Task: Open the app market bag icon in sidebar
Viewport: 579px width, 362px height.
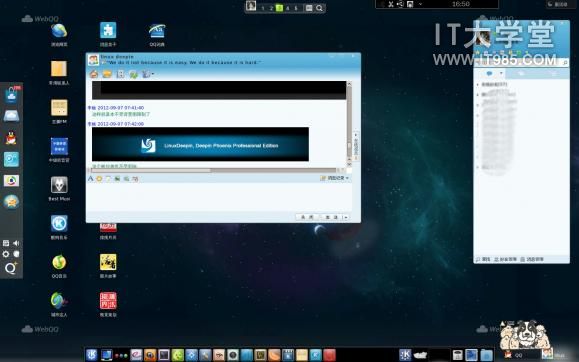Action: 11,95
